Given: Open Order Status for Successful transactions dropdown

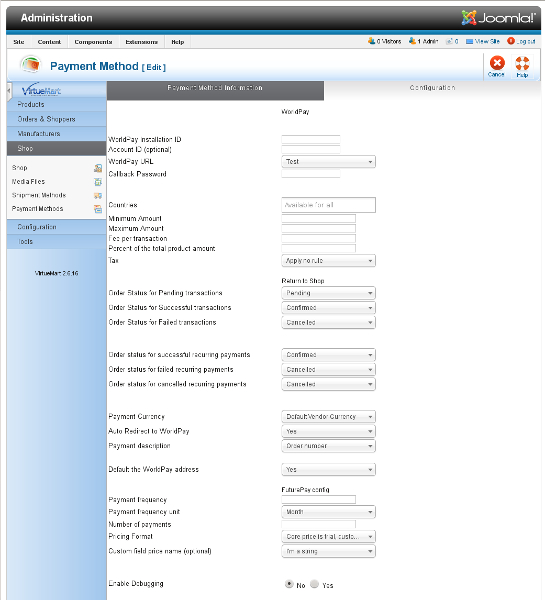Looking at the screenshot, I should tap(328, 308).
